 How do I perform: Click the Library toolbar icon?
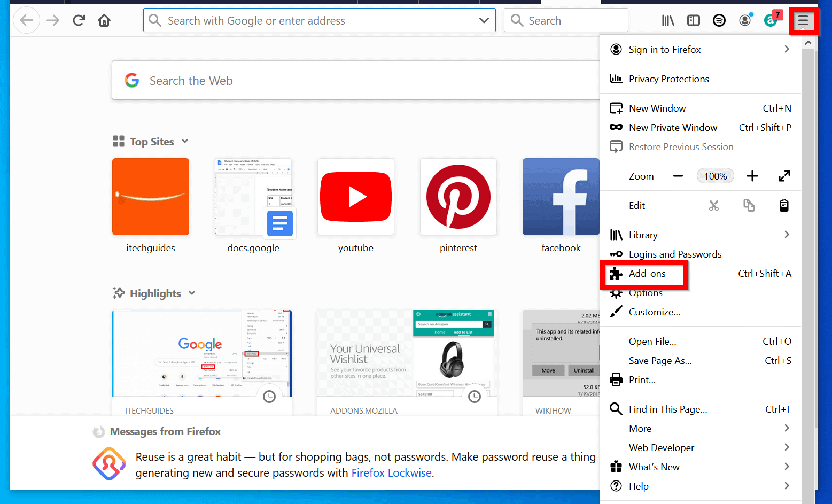pos(667,20)
